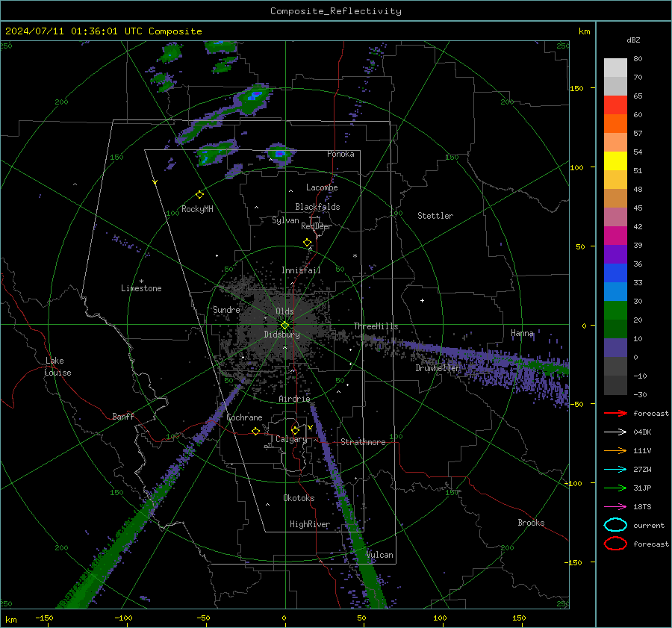Click the yellow radar-site diamond near Didsbury
Image resolution: width=672 pixels, height=628 pixels.
285,326
